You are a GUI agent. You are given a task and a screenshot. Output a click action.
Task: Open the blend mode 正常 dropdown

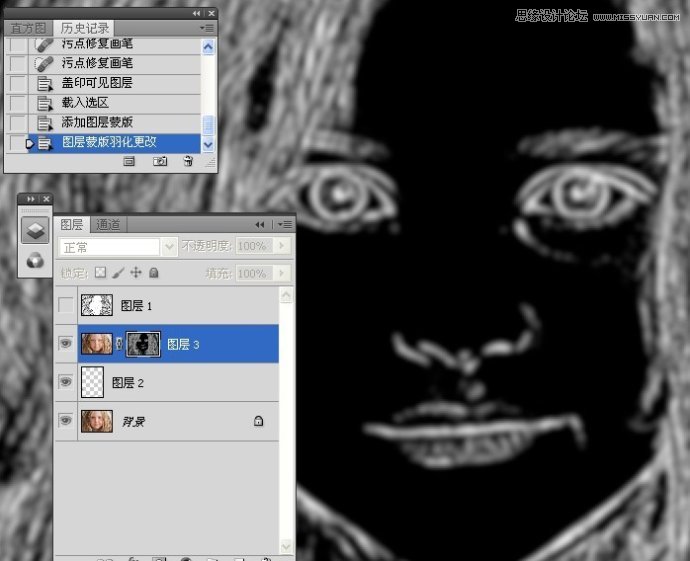(x=169, y=247)
